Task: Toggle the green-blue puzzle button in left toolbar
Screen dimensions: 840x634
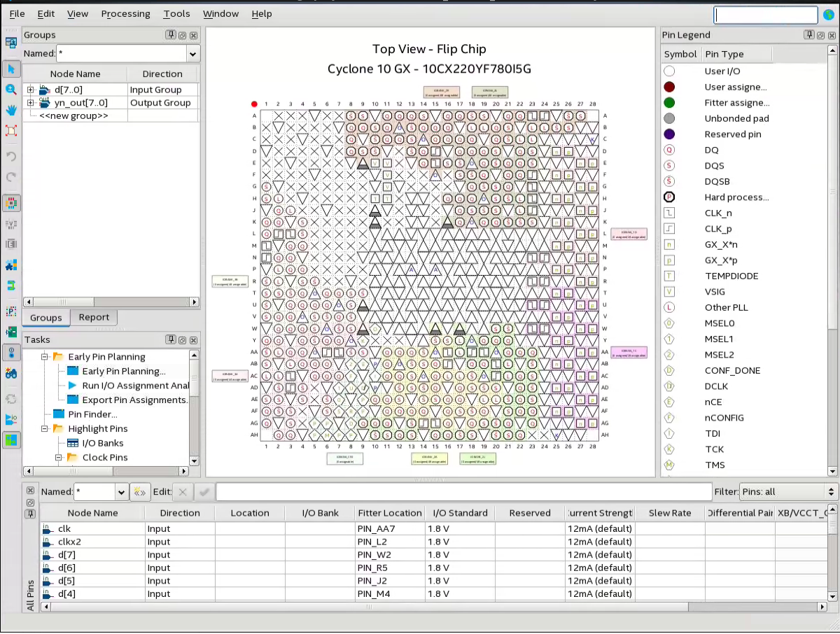Action: tap(11, 440)
